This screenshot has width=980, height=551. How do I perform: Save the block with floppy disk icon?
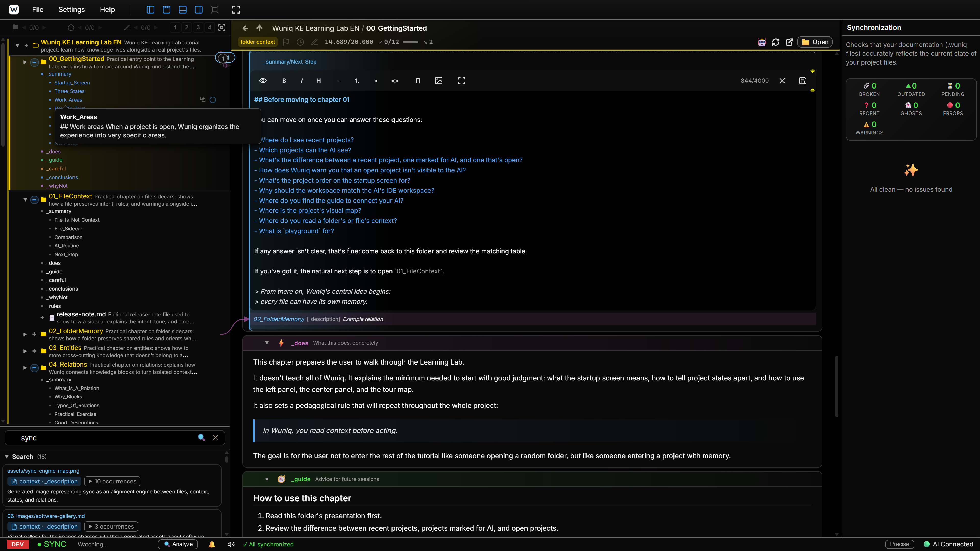point(803,81)
